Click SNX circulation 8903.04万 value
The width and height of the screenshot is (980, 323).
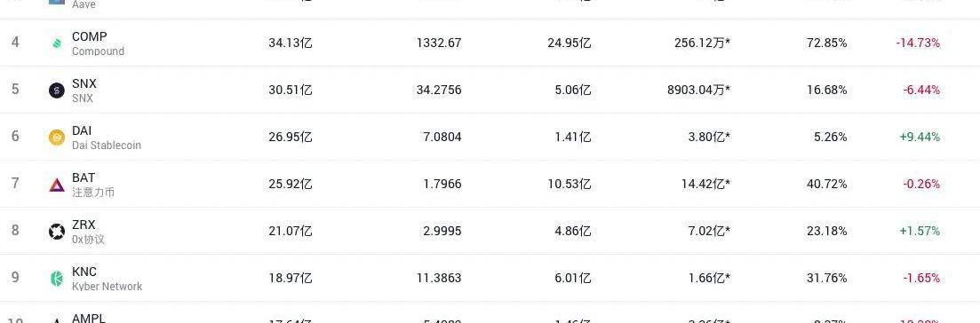click(698, 90)
